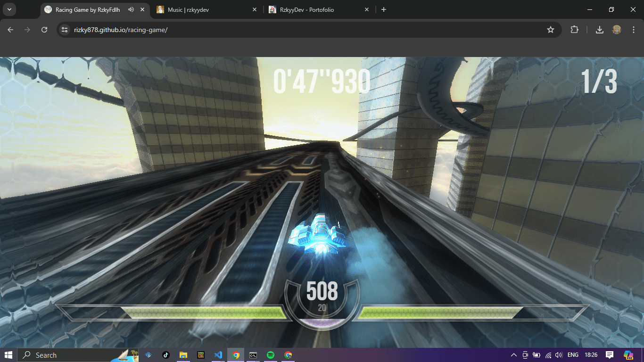
Task: Open the Chrome profile avatar
Action: (617, 30)
